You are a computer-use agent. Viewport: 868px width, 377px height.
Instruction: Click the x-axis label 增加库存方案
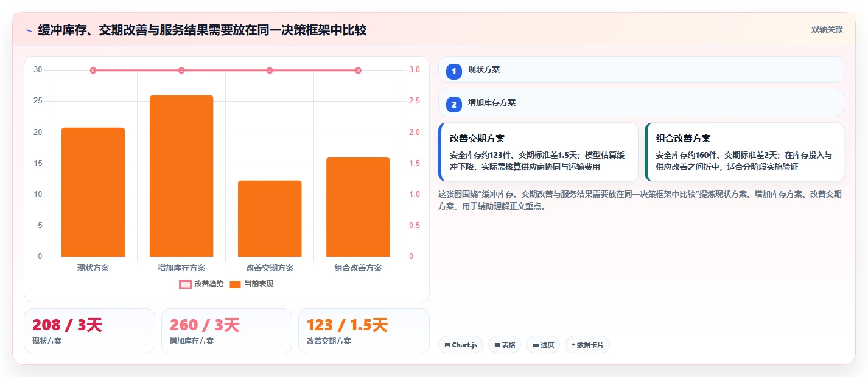coord(181,268)
